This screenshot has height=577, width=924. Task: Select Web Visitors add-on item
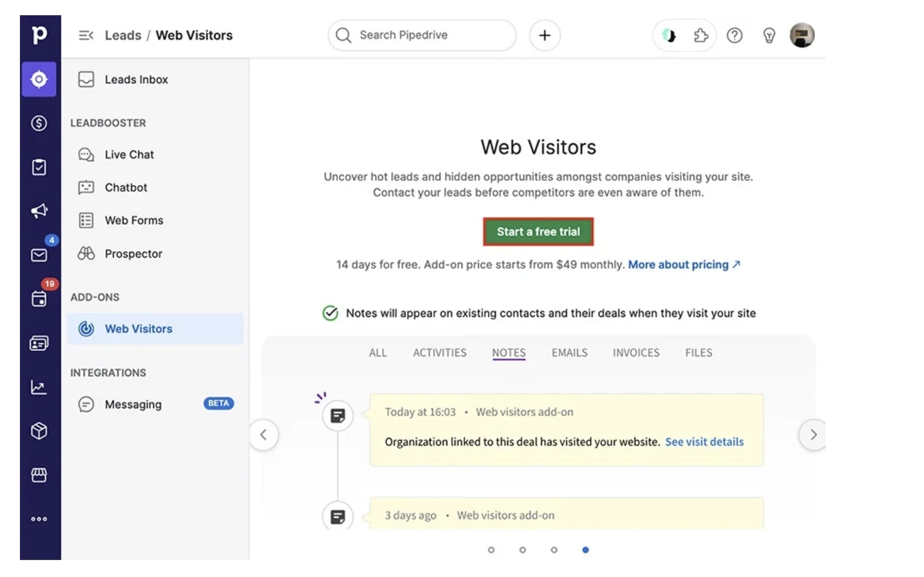[x=155, y=329]
